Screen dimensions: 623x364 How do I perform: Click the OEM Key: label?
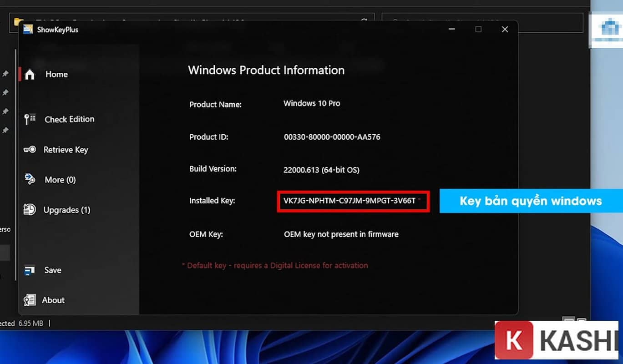click(x=206, y=235)
